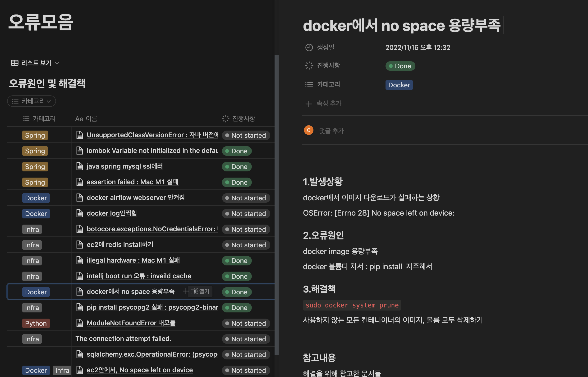Viewport: 588px width, 377px height.
Task: Click the plus icon next to 열기
Action: pos(186,291)
